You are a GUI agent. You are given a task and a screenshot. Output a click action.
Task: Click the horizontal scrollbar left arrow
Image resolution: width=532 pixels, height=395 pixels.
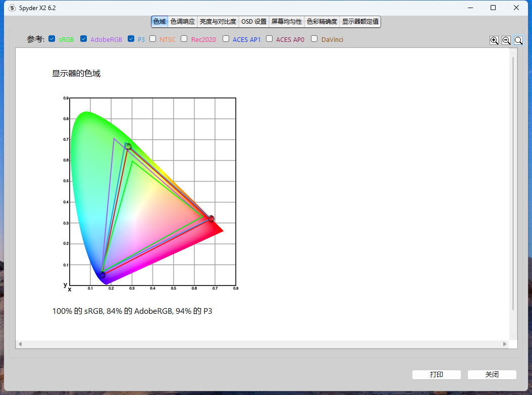coord(20,344)
